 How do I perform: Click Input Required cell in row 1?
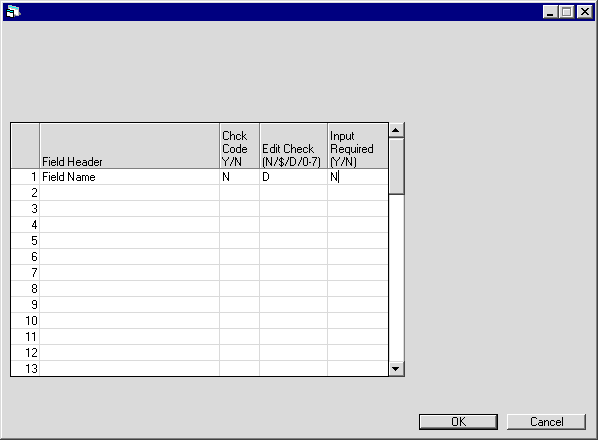[x=358, y=177]
